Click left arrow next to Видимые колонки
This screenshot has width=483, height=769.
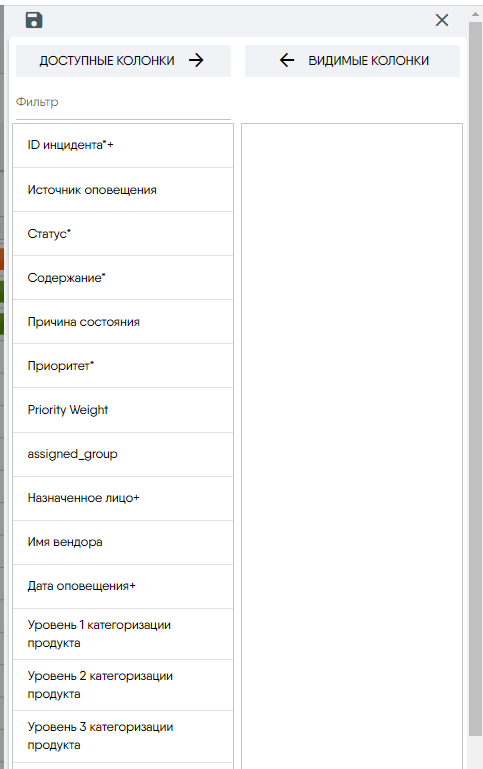coord(287,60)
